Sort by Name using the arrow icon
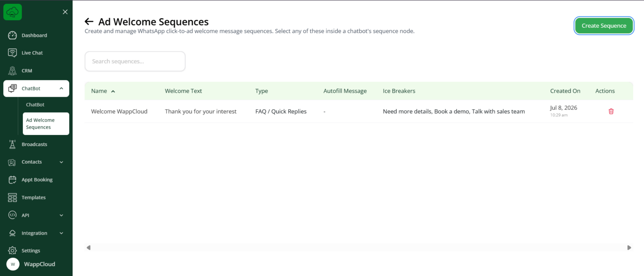Image resolution: width=644 pixels, height=276 pixels. [113, 91]
